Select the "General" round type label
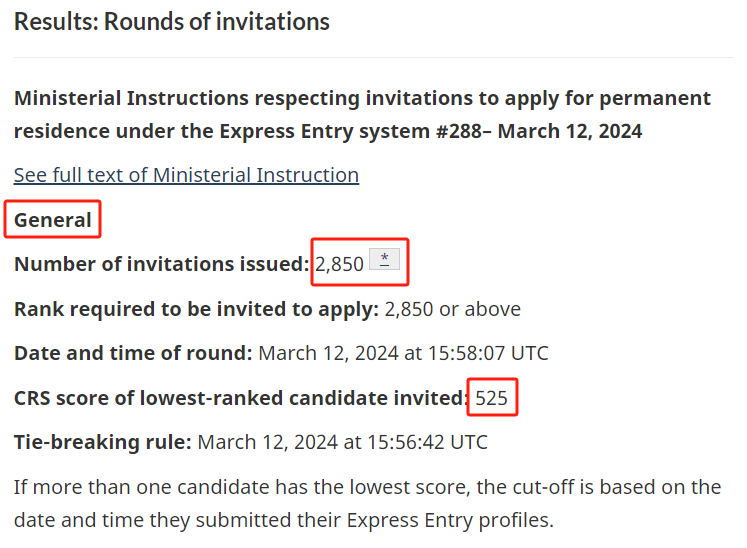Image resolution: width=747 pixels, height=548 pixels. click(53, 220)
